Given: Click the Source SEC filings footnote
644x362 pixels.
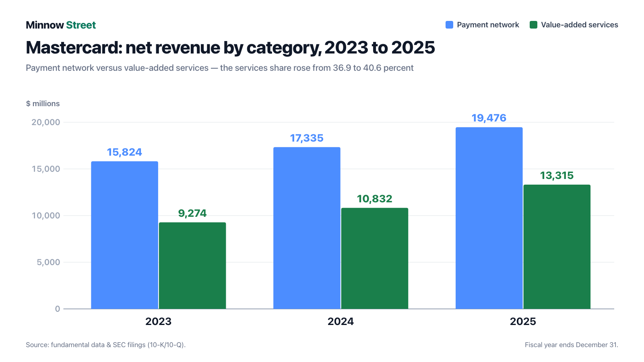Looking at the screenshot, I should coord(106,345).
